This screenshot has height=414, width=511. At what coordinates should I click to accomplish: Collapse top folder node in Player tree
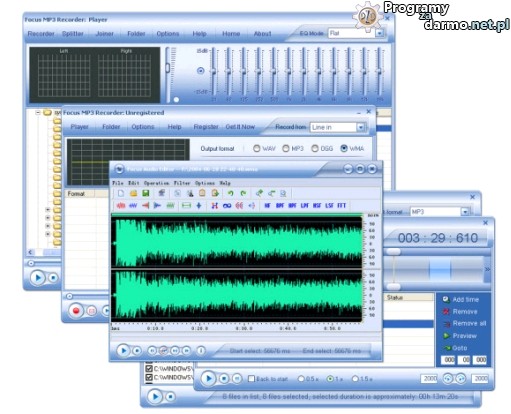[38, 113]
